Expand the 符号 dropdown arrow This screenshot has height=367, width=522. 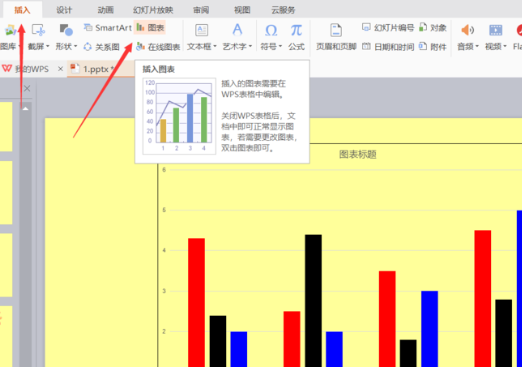pyautogui.click(x=280, y=46)
